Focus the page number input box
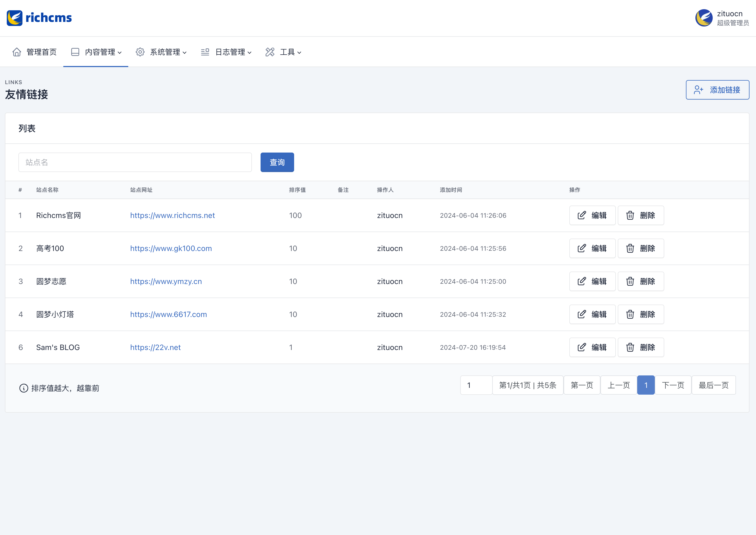 [x=476, y=385]
